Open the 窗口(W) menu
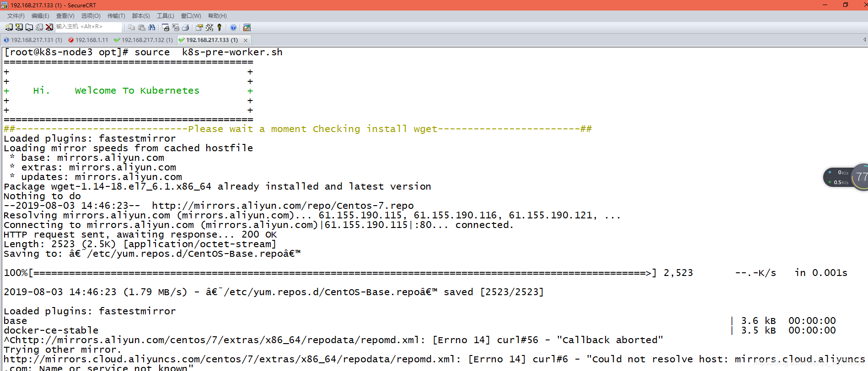 [191, 16]
